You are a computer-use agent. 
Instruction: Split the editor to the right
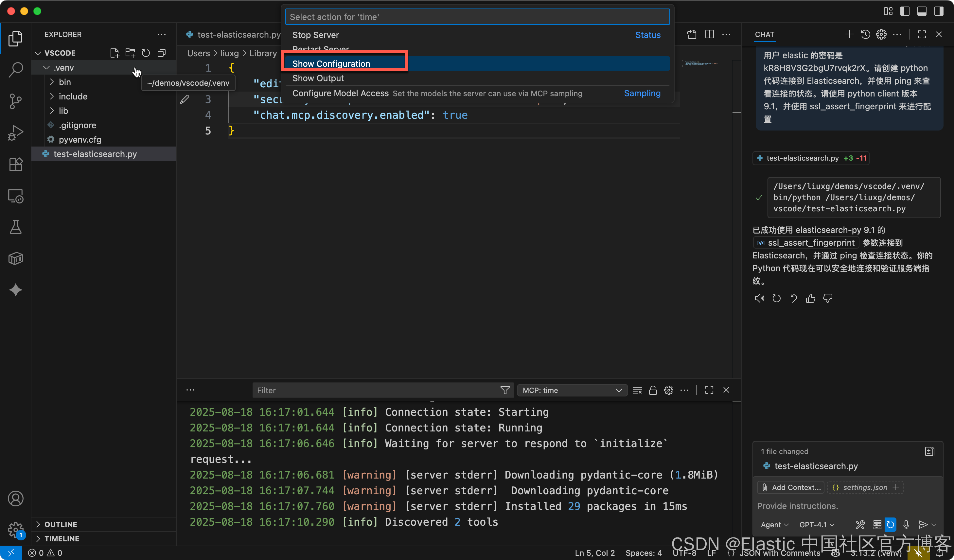pos(709,34)
